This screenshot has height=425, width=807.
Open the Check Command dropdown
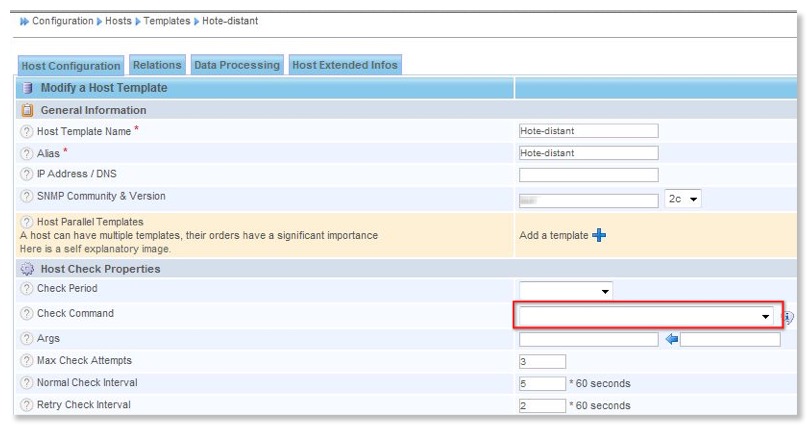coord(645,316)
